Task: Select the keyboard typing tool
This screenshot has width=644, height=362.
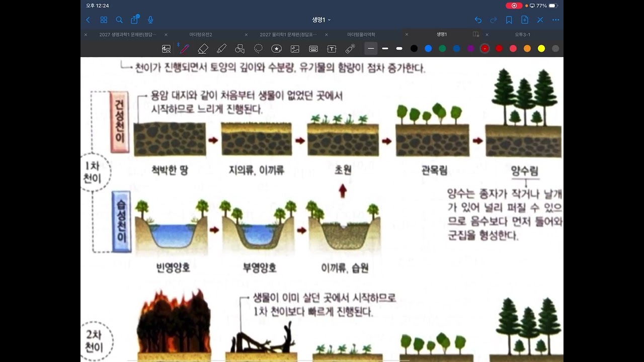Action: tap(313, 49)
